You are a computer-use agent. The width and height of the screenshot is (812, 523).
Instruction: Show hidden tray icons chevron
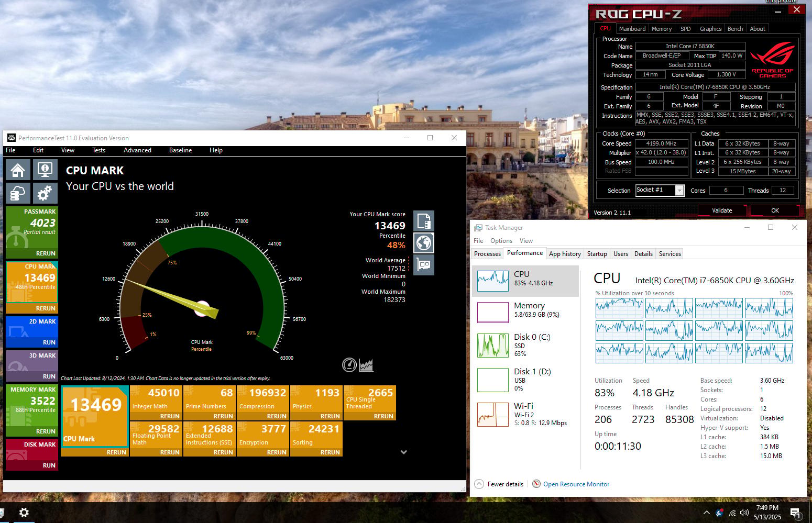(706, 513)
